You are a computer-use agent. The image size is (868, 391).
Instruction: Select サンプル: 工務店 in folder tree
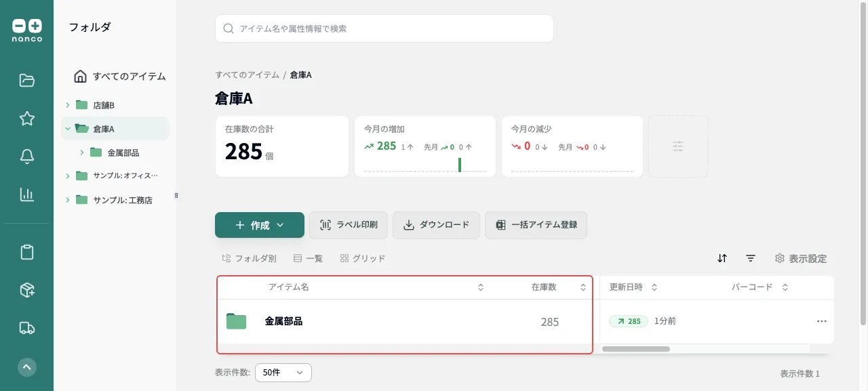pyautogui.click(x=123, y=200)
